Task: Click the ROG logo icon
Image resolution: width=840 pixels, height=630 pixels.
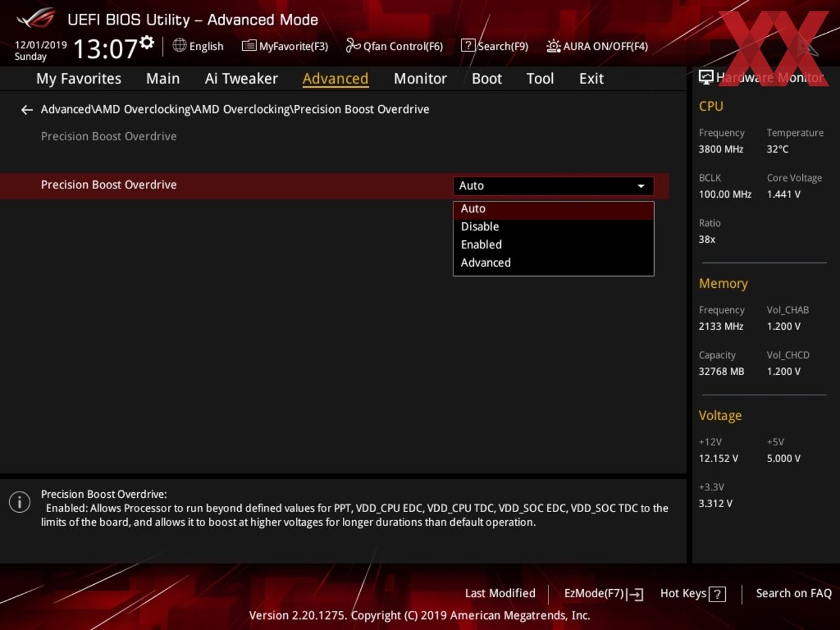Action: (36, 19)
